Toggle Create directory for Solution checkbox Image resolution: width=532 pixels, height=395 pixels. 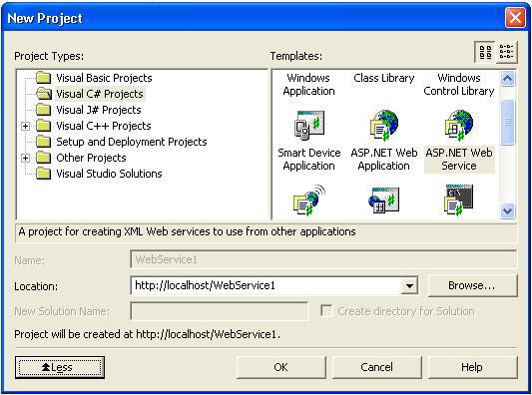tap(326, 311)
